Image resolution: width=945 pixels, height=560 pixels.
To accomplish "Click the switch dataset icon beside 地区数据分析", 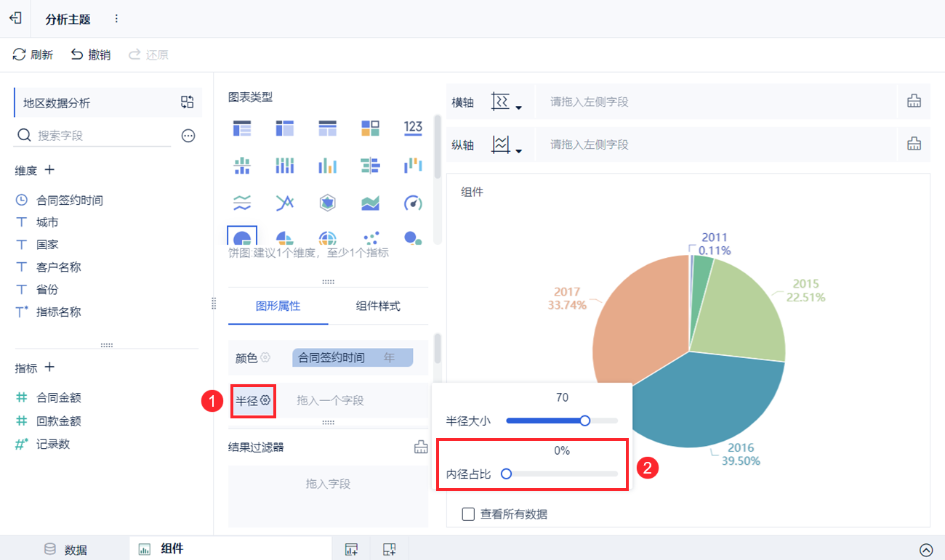I will pos(188,102).
